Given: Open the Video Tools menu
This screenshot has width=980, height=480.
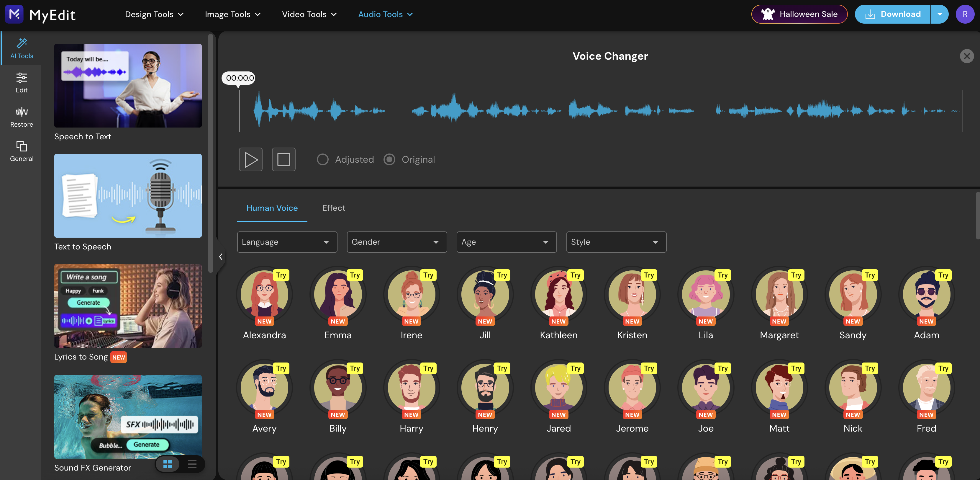Looking at the screenshot, I should click(x=309, y=14).
